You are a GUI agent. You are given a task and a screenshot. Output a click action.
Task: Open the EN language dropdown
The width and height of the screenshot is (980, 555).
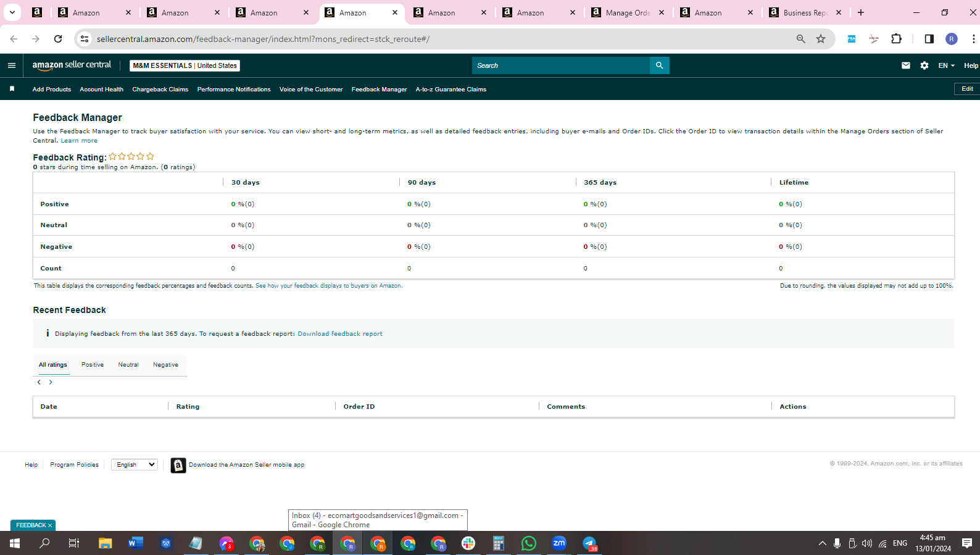[946, 65]
